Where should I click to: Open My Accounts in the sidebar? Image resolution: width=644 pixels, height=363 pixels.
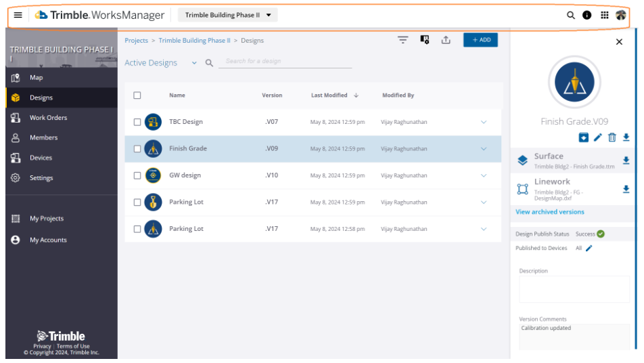(62, 240)
